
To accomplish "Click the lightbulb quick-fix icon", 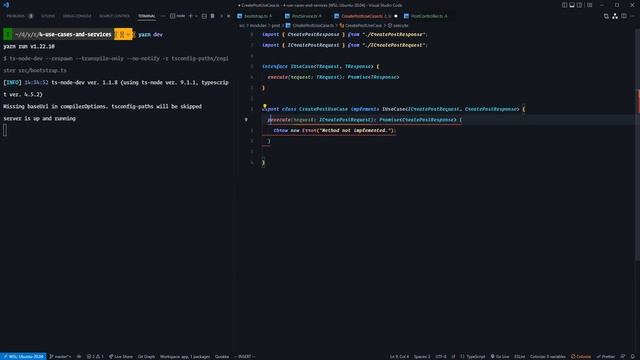I will 264,107.
